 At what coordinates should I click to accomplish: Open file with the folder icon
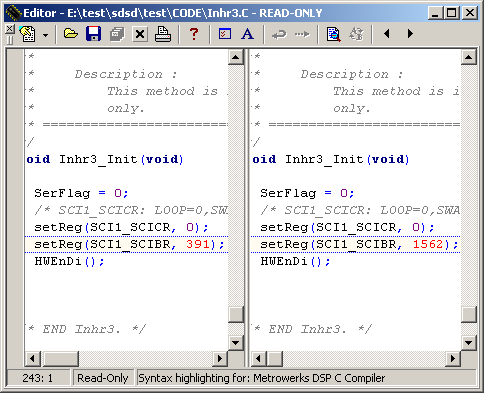coord(71,34)
